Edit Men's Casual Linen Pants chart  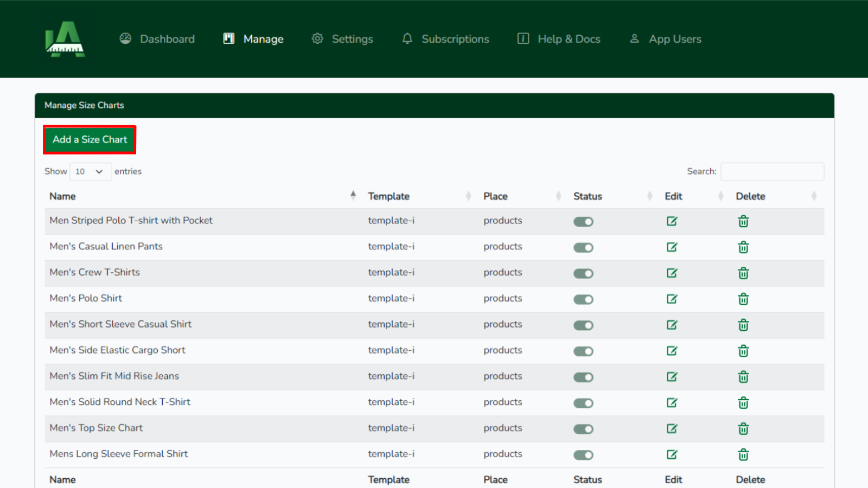(672, 247)
